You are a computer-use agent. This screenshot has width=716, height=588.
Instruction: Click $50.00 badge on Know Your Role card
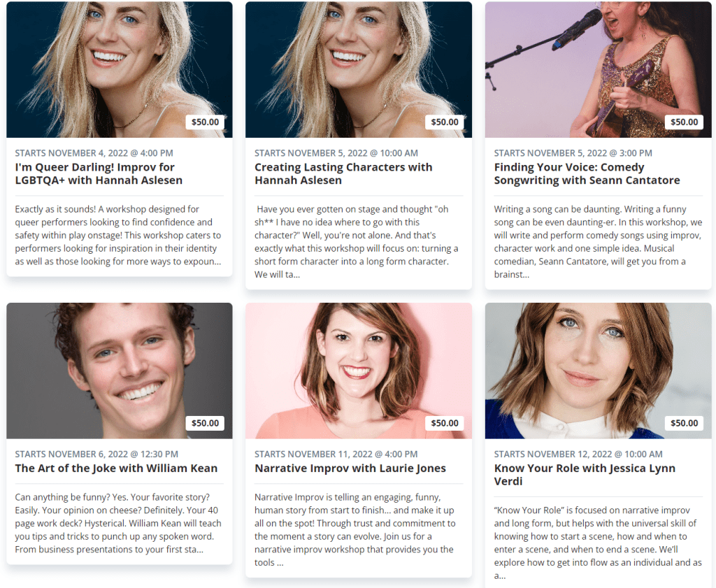point(684,423)
